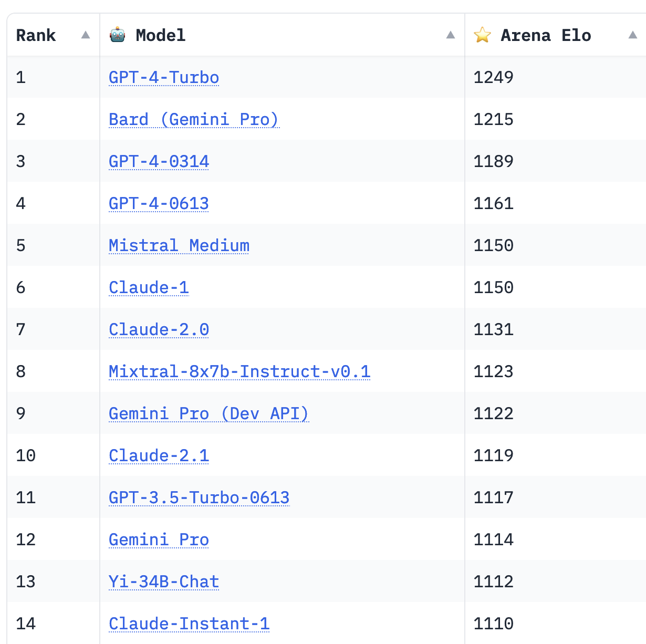
Task: Open the Yi-34B-Chat link
Action: tap(164, 581)
